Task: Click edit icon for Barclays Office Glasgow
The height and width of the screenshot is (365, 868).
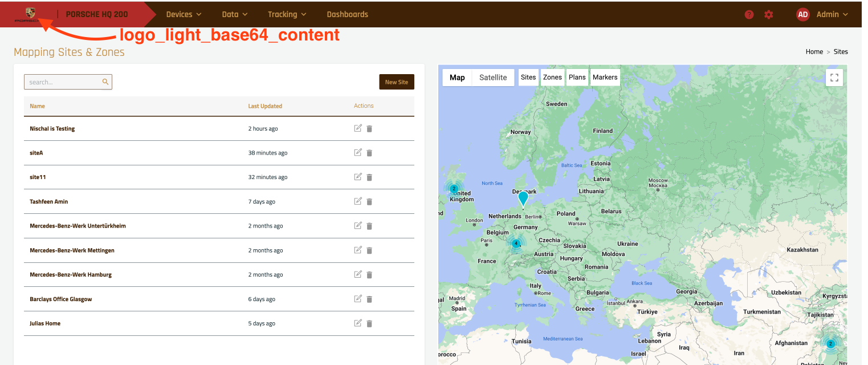Action: (x=358, y=299)
